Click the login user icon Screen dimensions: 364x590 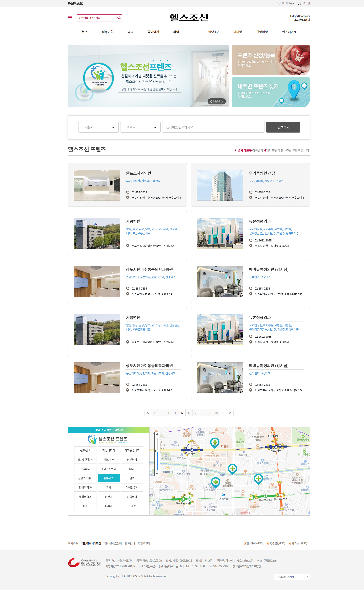click(x=299, y=4)
